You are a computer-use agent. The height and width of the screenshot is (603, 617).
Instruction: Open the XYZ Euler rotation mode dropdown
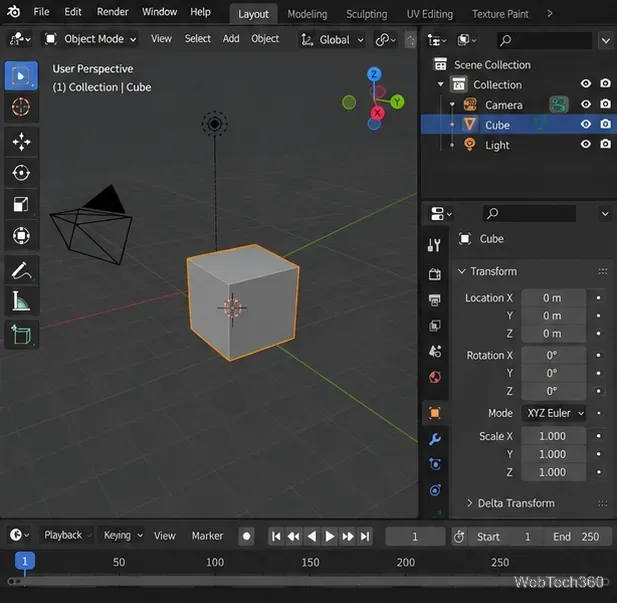point(554,413)
